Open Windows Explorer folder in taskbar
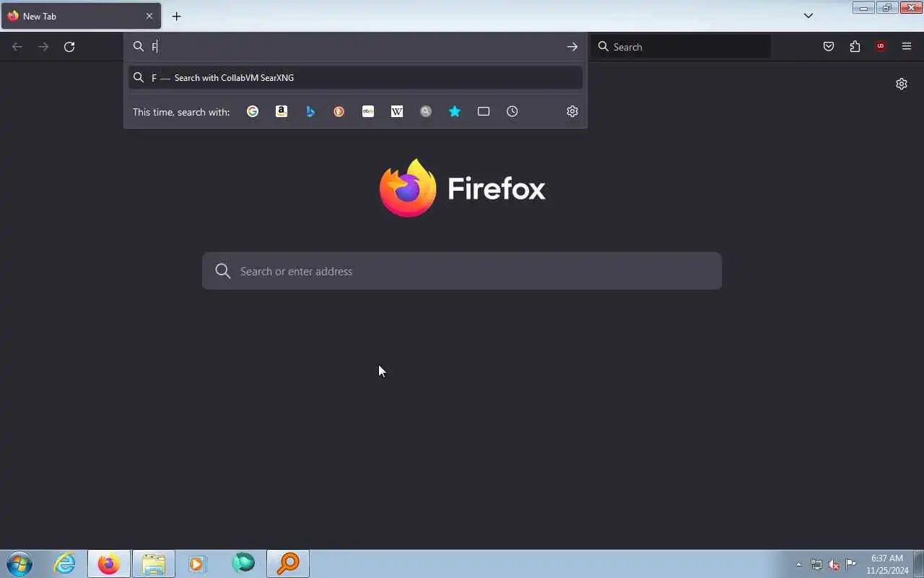The image size is (924, 578). [154, 564]
